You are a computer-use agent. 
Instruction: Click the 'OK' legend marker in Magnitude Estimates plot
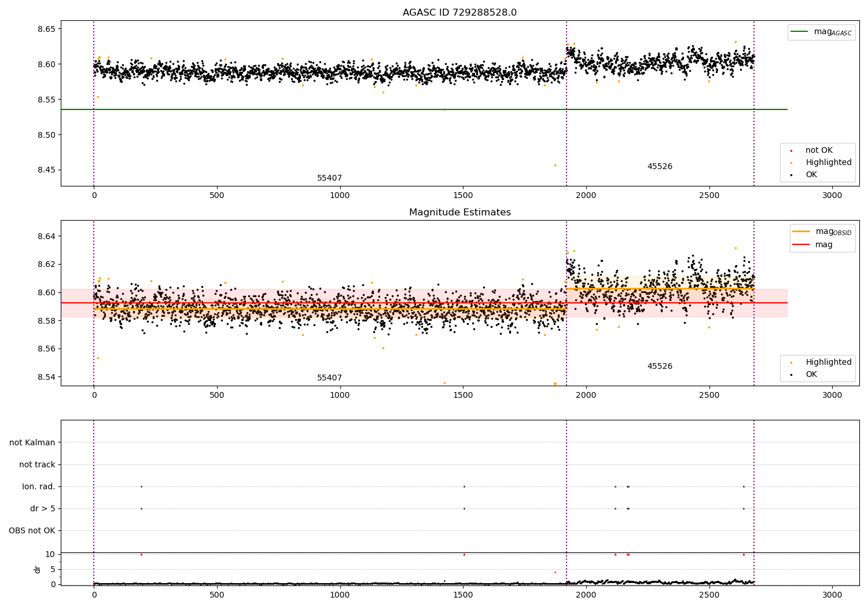tap(791, 375)
